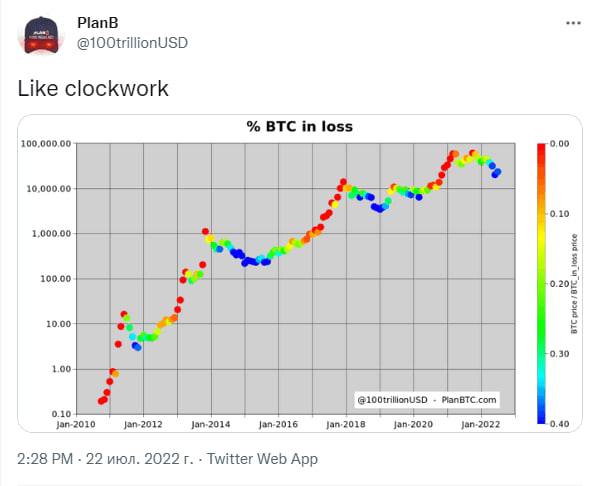The width and height of the screenshot is (599, 486).
Task: Open the three-dot more options menu
Action: tap(573, 23)
